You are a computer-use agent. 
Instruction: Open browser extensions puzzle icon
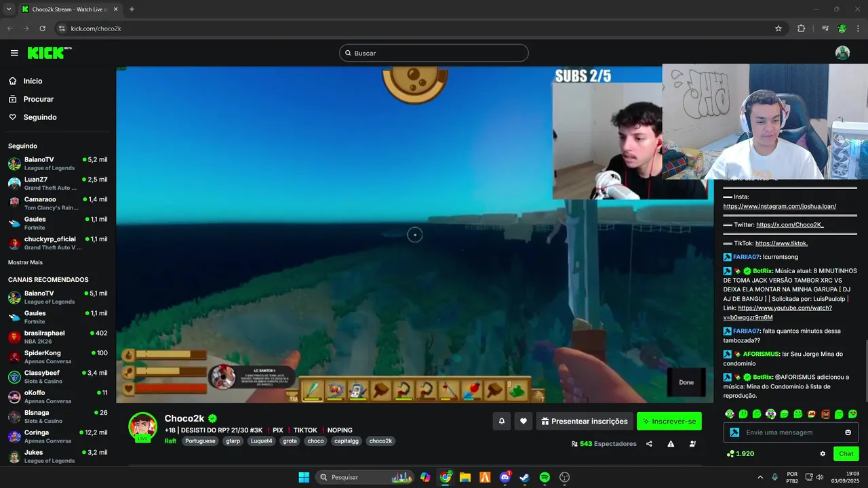coord(801,28)
